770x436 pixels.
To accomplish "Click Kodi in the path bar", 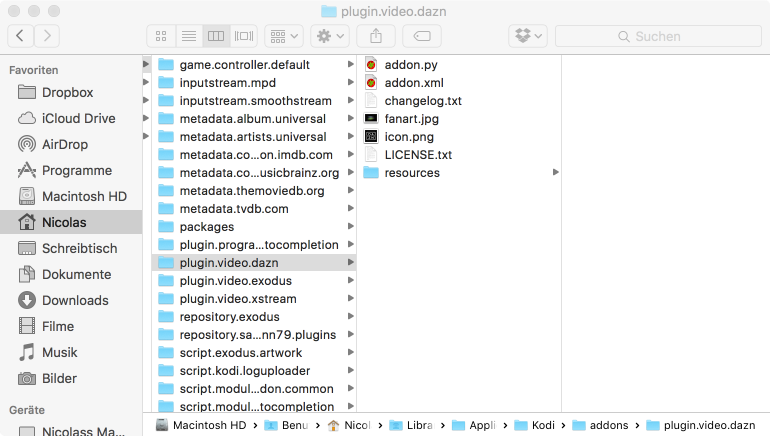I will pyautogui.click(x=535, y=425).
